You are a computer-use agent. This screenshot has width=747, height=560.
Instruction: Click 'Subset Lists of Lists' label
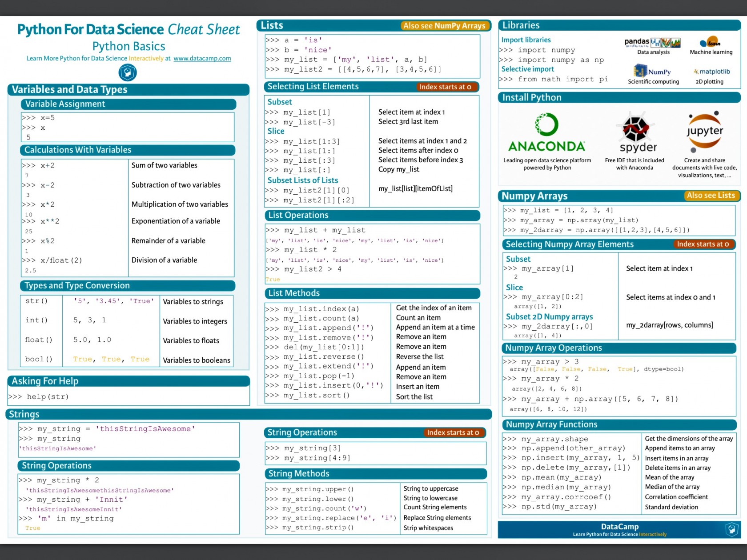pos(303,180)
